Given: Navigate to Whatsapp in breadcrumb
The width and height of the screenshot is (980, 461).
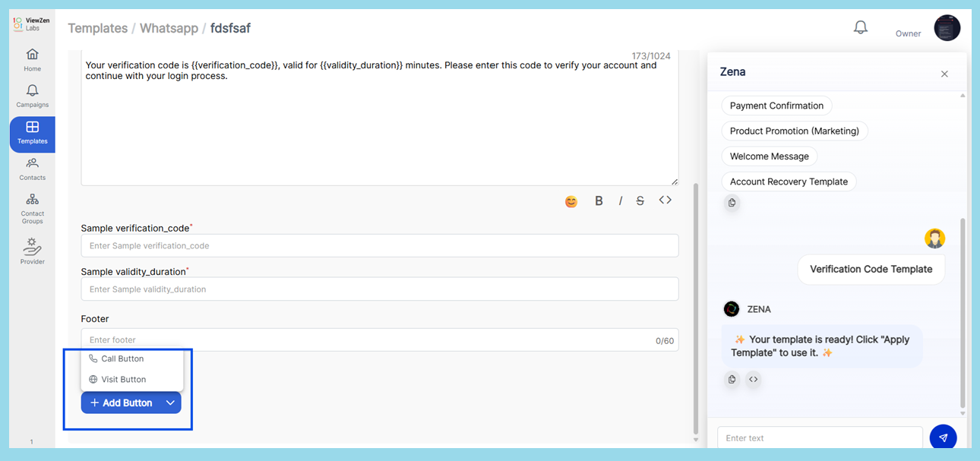Looking at the screenshot, I should click(169, 28).
